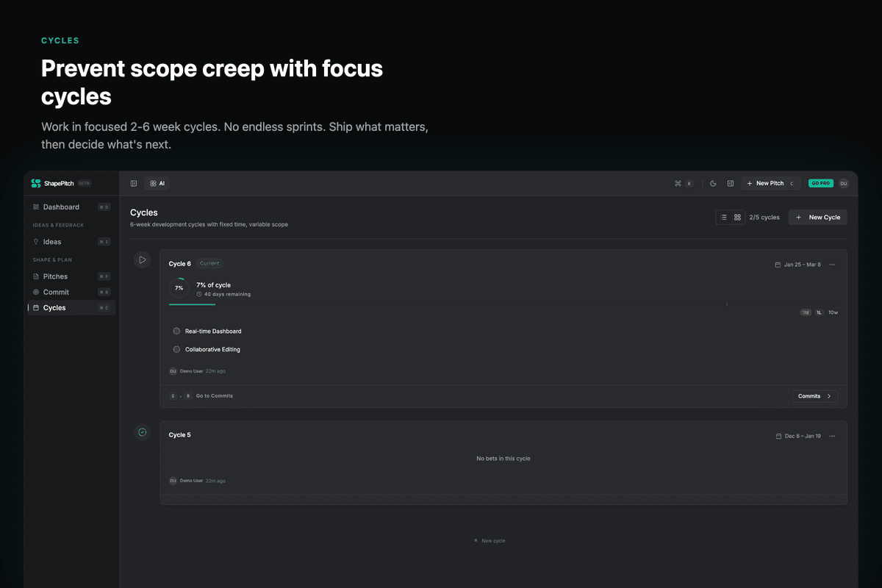The height and width of the screenshot is (588, 882).
Task: Click the Cycle 5 completed check icon
Action: [x=143, y=432]
